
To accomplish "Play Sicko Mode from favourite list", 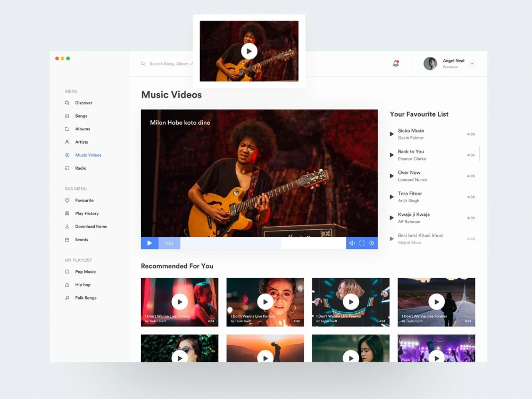I will click(392, 134).
